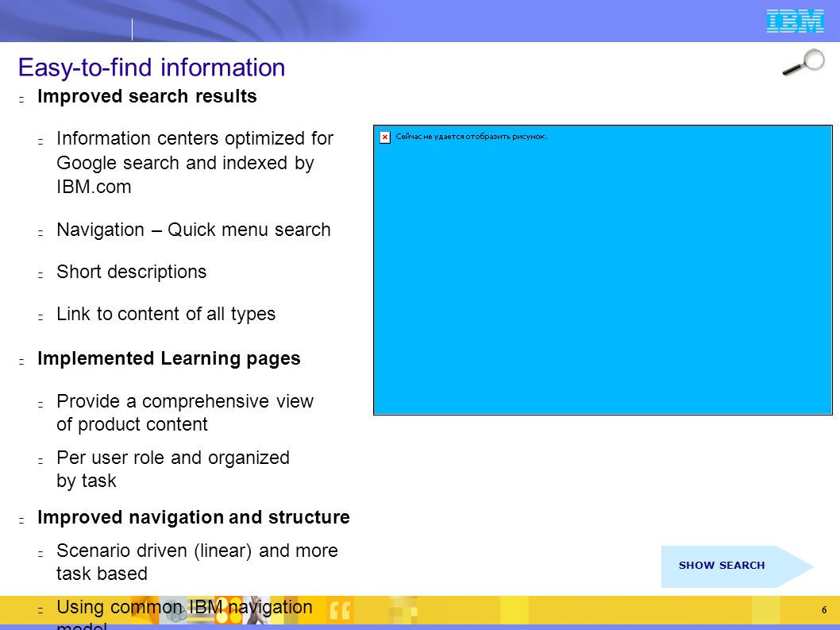Click the blue image placeholder box
Screen dimensions: 840x630
point(603,269)
